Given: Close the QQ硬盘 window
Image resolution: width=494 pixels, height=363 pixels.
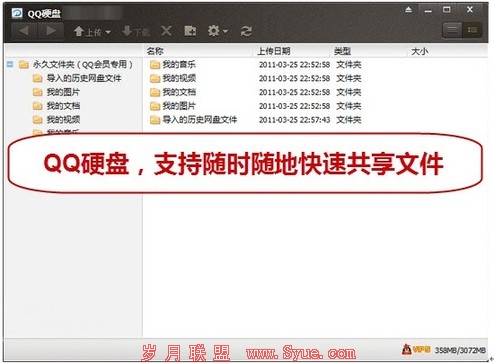Looking at the screenshot, I should (470, 10).
